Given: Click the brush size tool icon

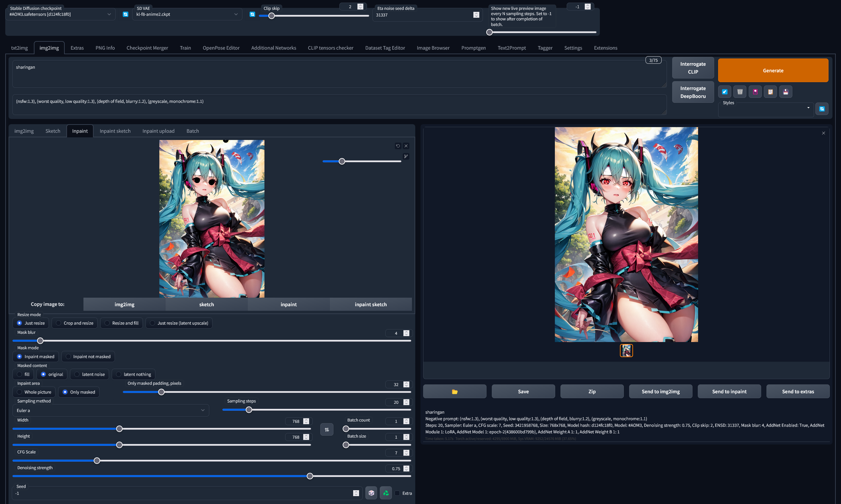Looking at the screenshot, I should pos(406,156).
